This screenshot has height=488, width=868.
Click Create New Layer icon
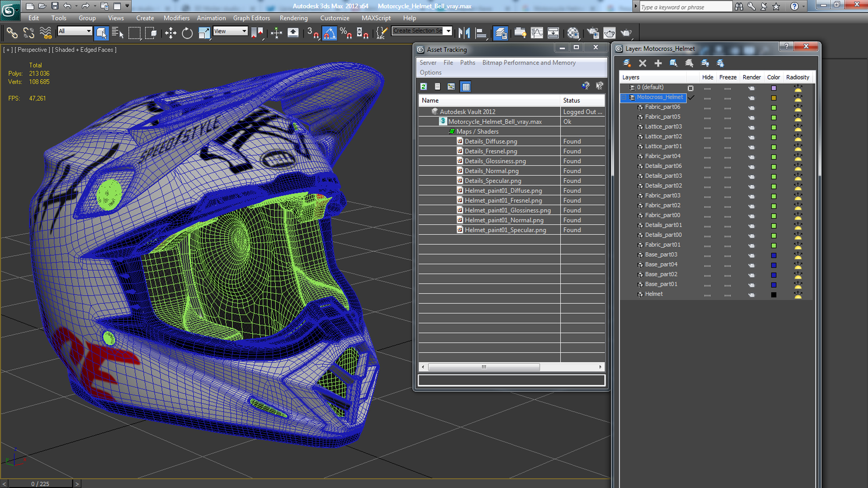click(x=627, y=63)
